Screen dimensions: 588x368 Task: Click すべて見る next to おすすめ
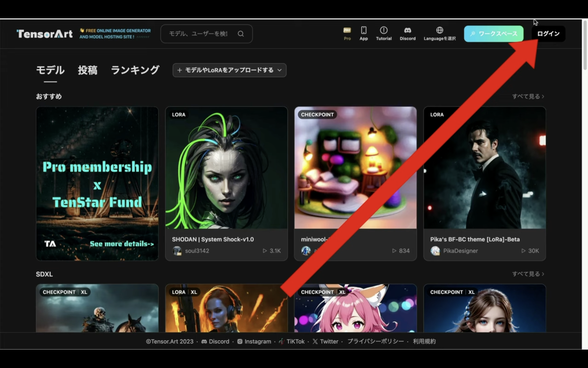pyautogui.click(x=528, y=96)
